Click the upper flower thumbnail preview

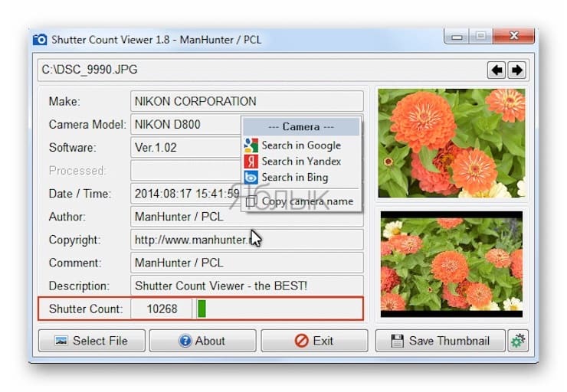point(451,143)
